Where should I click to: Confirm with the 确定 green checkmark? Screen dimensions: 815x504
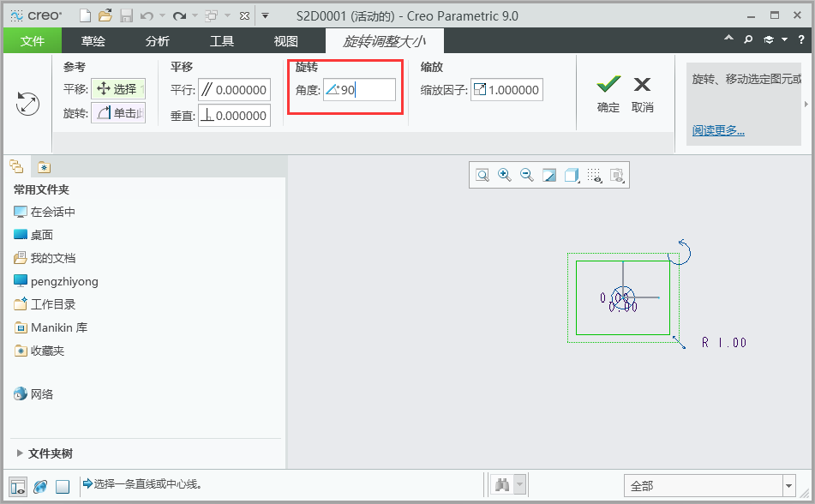(x=608, y=93)
